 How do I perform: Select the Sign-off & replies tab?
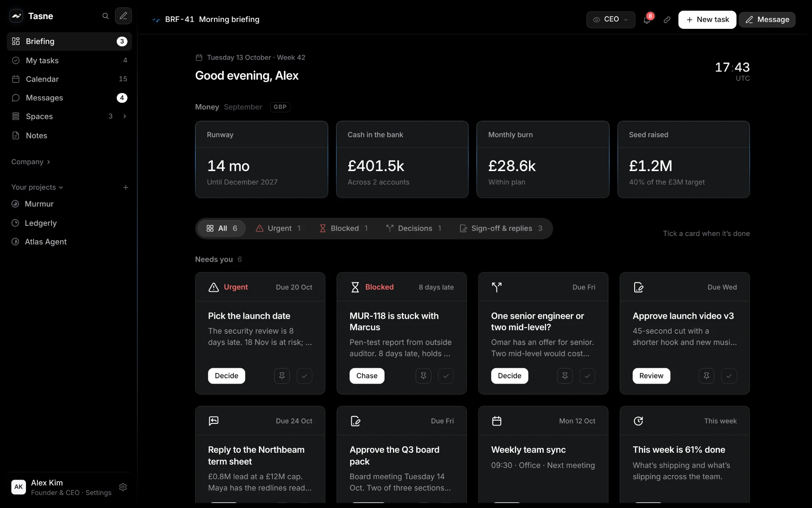pyautogui.click(x=501, y=228)
